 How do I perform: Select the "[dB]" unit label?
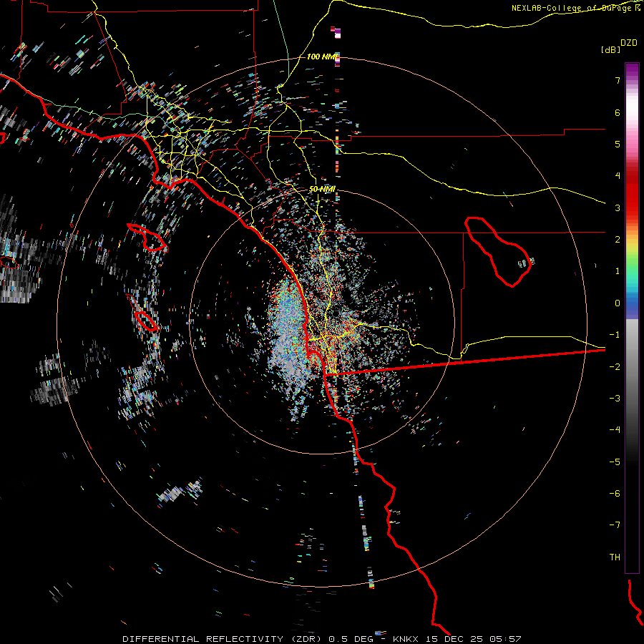(611, 49)
